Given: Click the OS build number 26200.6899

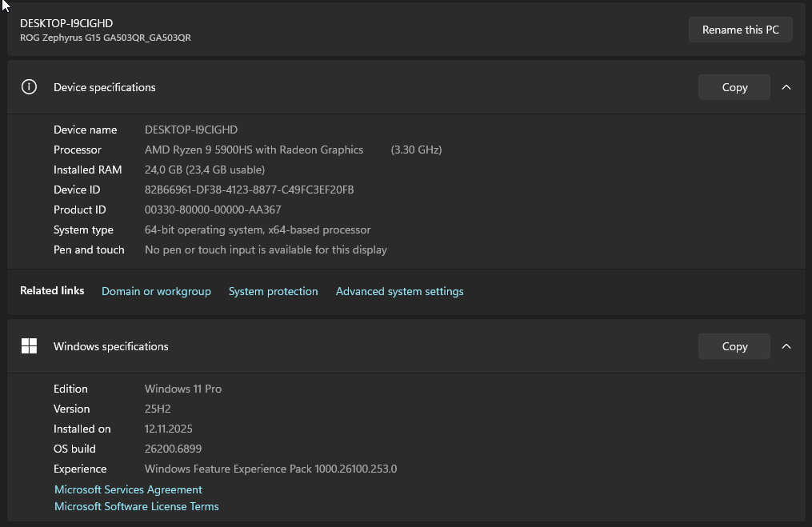Looking at the screenshot, I should click(x=173, y=449).
